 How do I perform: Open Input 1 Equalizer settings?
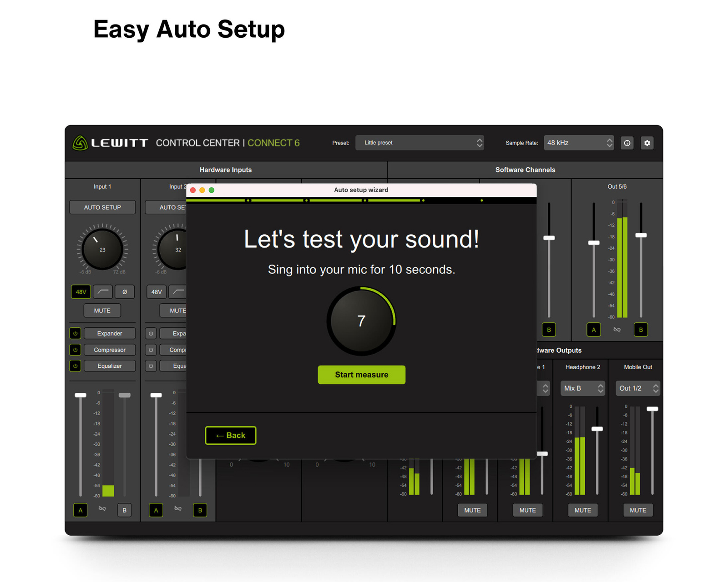(x=110, y=366)
